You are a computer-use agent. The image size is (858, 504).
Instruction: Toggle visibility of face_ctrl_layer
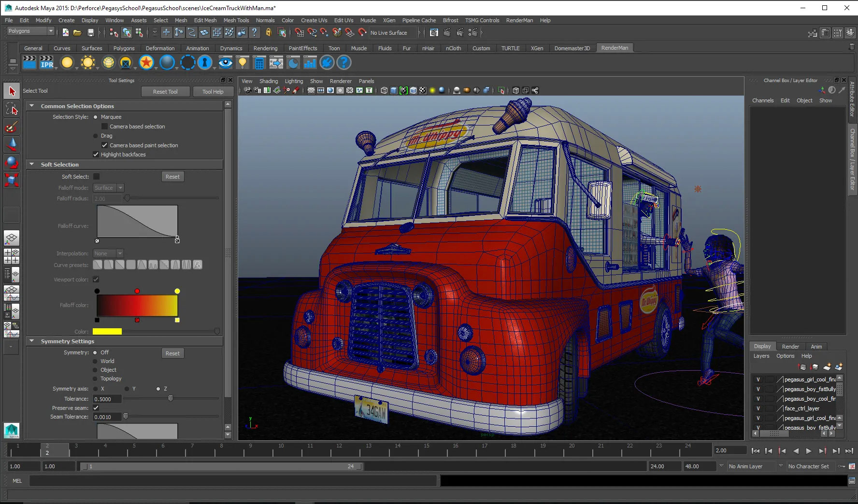coord(758,408)
